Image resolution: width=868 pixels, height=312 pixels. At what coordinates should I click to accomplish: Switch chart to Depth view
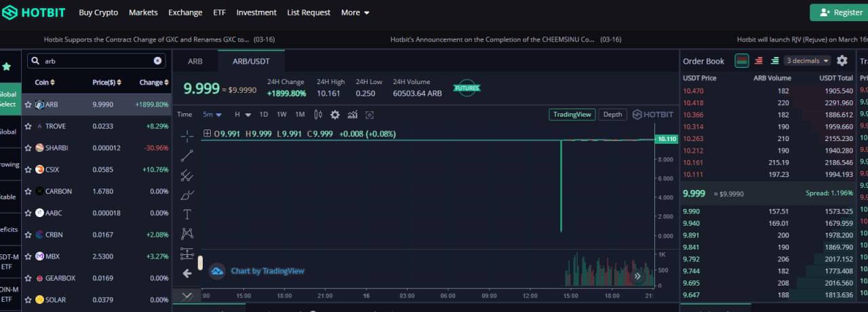612,115
